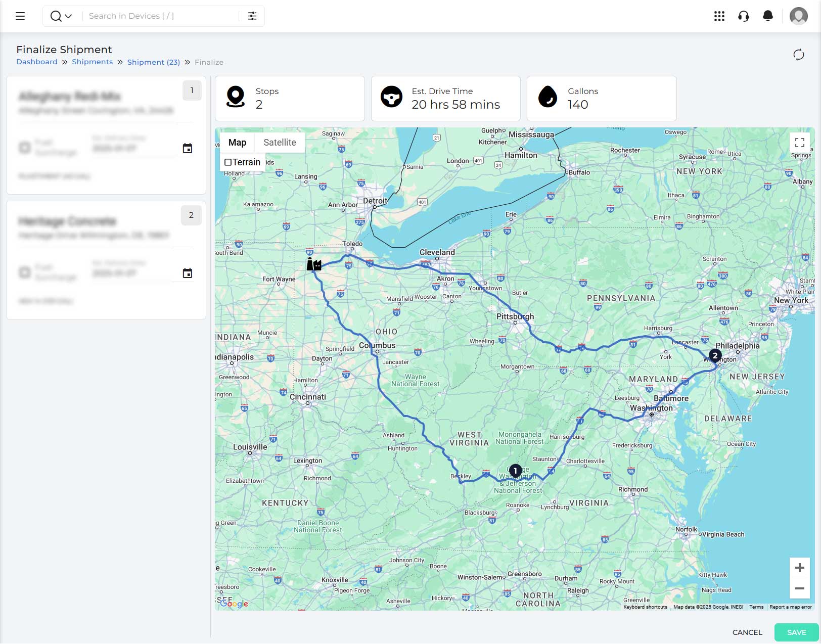Click the stop 2 number badge
The width and height of the screenshot is (821, 644).
191,215
